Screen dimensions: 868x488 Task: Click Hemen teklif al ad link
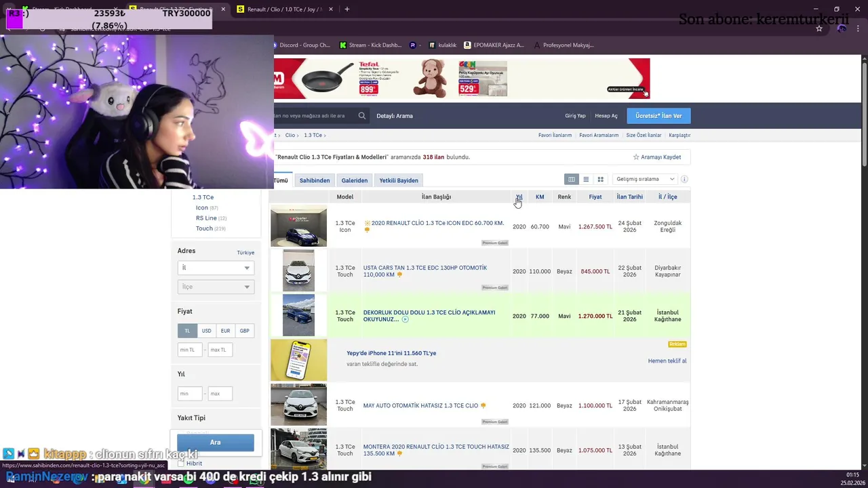[667, 361]
